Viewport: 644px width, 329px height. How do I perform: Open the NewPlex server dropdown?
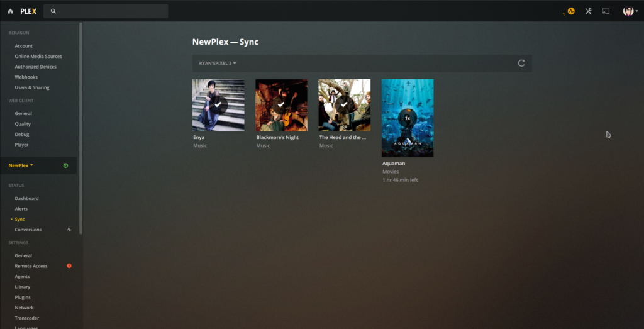[21, 165]
